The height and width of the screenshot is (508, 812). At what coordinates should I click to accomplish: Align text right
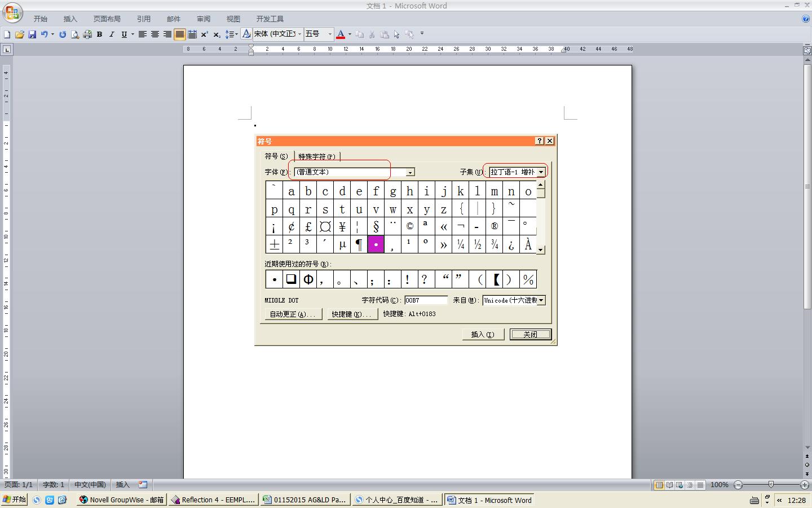coord(167,34)
